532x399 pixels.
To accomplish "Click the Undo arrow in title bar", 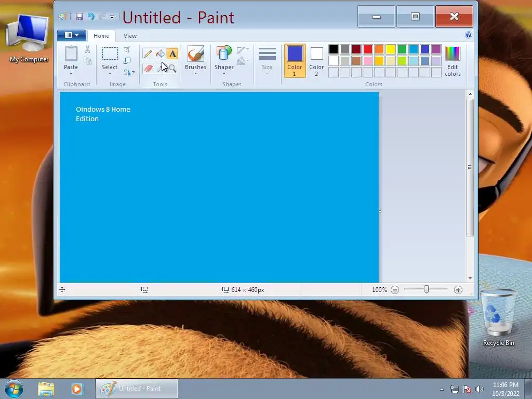I will (x=91, y=16).
